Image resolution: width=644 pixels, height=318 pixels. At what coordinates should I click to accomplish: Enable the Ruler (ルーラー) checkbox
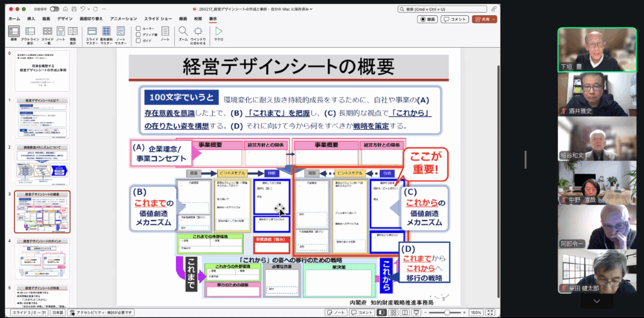[138, 28]
